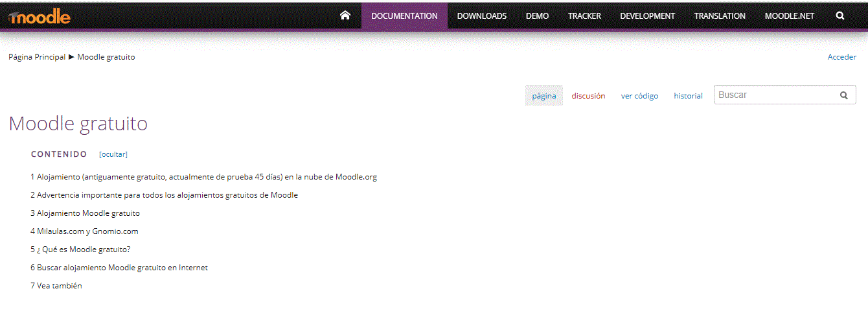Open the ver código tab

click(639, 95)
